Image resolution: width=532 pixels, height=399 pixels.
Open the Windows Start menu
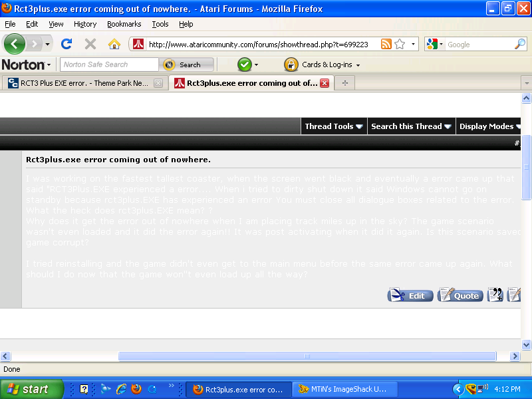pos(31,389)
